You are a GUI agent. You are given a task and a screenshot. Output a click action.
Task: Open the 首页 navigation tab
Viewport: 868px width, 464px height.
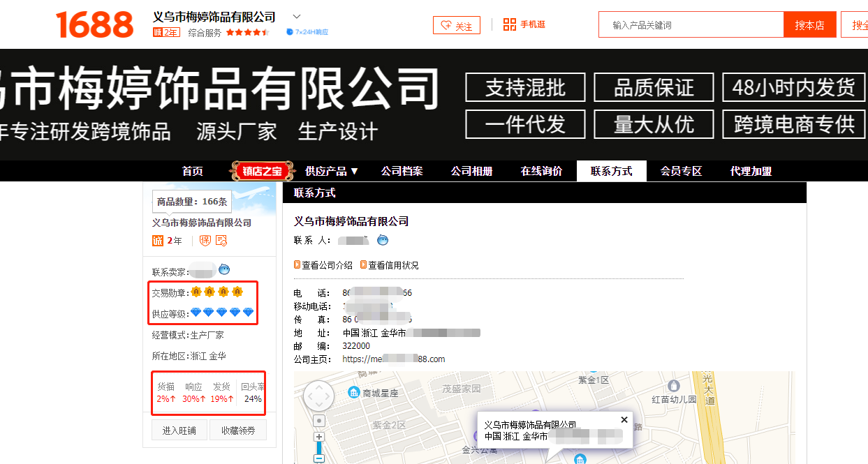pyautogui.click(x=193, y=171)
